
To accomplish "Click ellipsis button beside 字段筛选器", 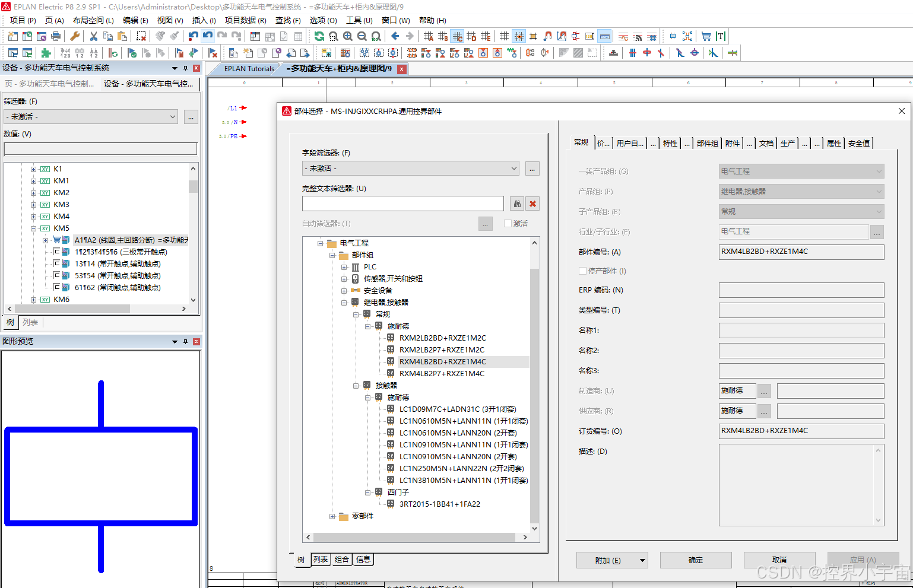I will (532, 169).
